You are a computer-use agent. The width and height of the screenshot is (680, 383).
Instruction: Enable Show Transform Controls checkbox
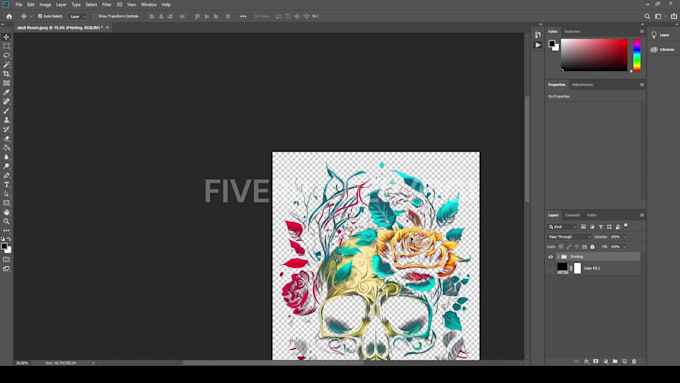coord(95,16)
